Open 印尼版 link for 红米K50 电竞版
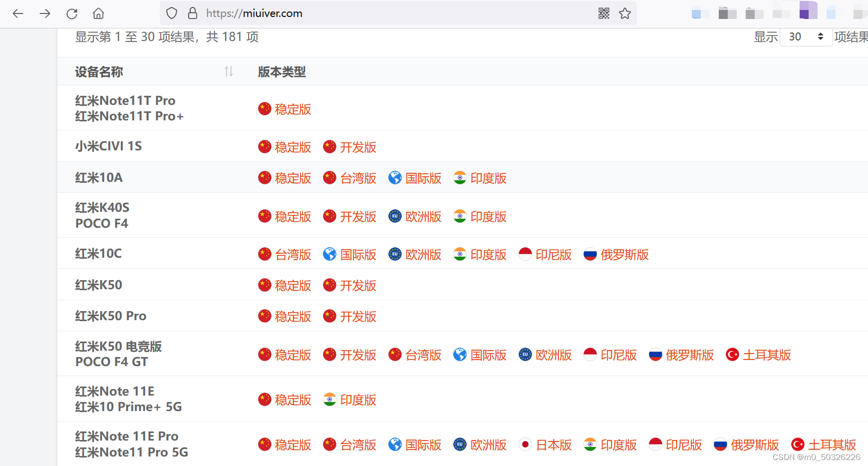 click(x=619, y=355)
